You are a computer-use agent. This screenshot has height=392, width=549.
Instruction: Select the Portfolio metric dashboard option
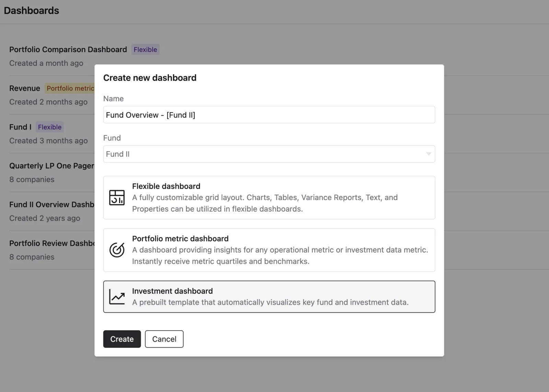[269, 250]
